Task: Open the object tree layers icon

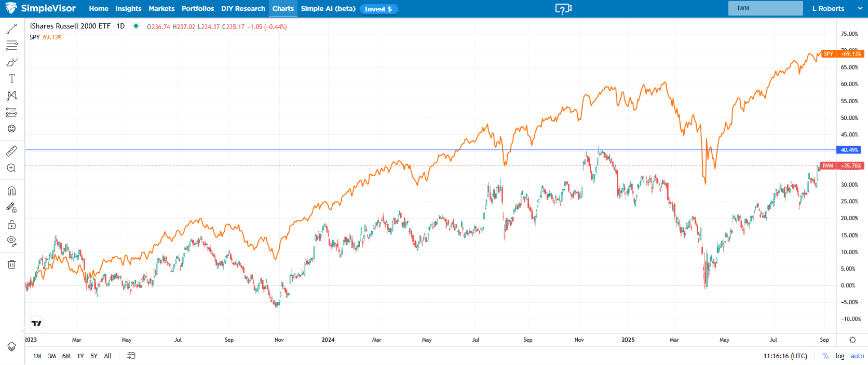Action: click(11, 346)
